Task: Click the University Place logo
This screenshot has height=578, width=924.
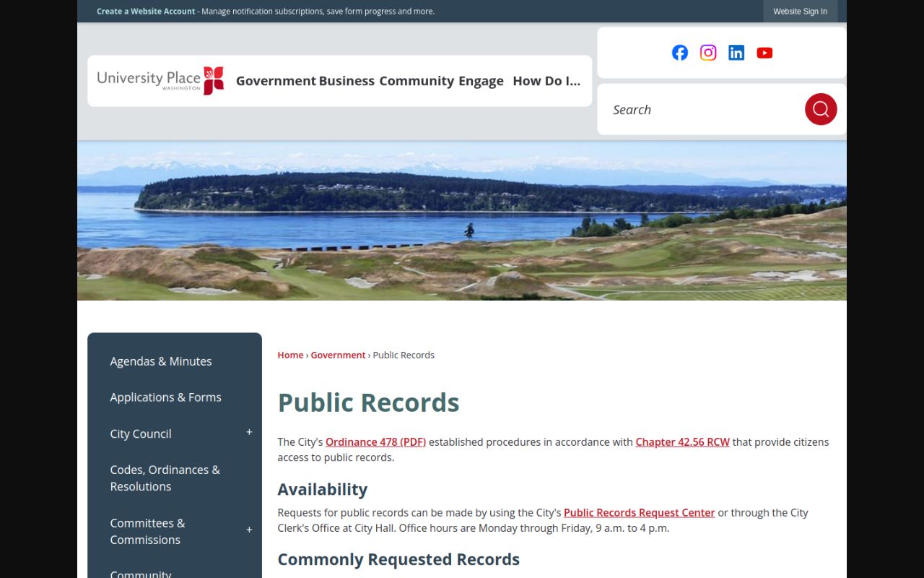Action: (160, 80)
